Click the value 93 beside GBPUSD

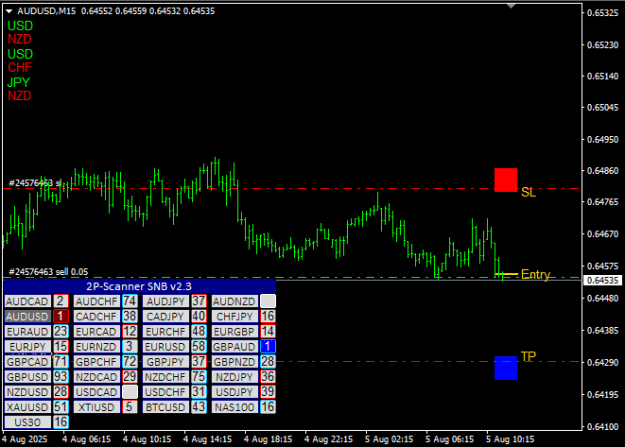coord(61,377)
